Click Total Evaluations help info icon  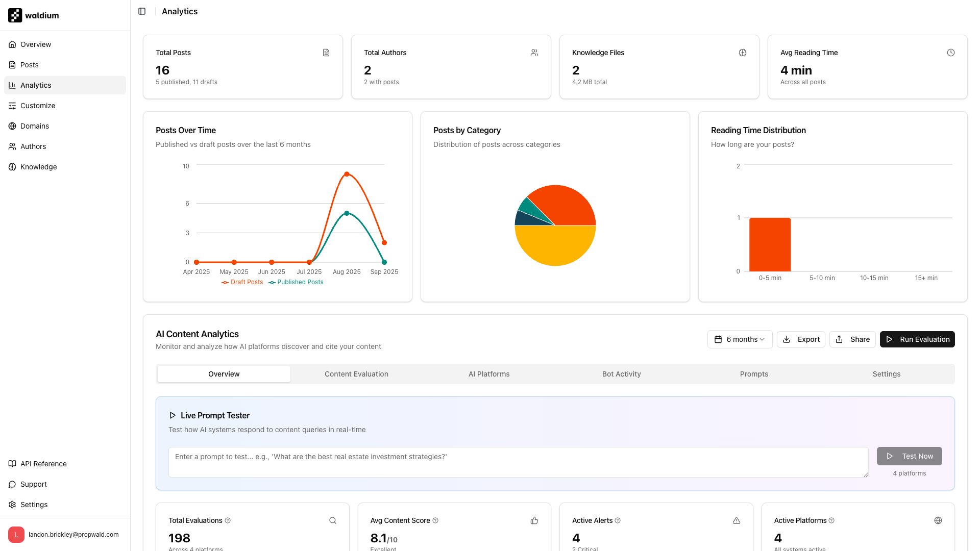click(228, 520)
